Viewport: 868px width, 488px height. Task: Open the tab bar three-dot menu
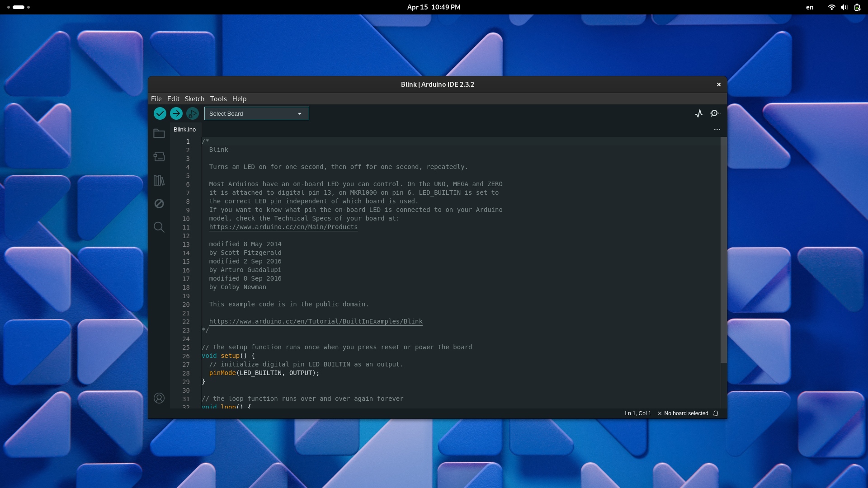[x=717, y=129]
